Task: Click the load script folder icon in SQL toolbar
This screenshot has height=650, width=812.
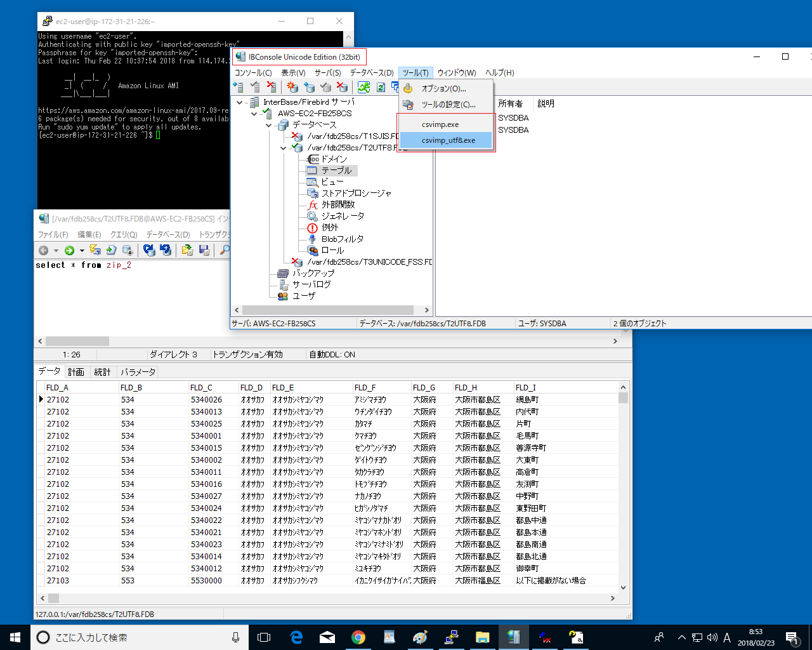Action: [187, 250]
